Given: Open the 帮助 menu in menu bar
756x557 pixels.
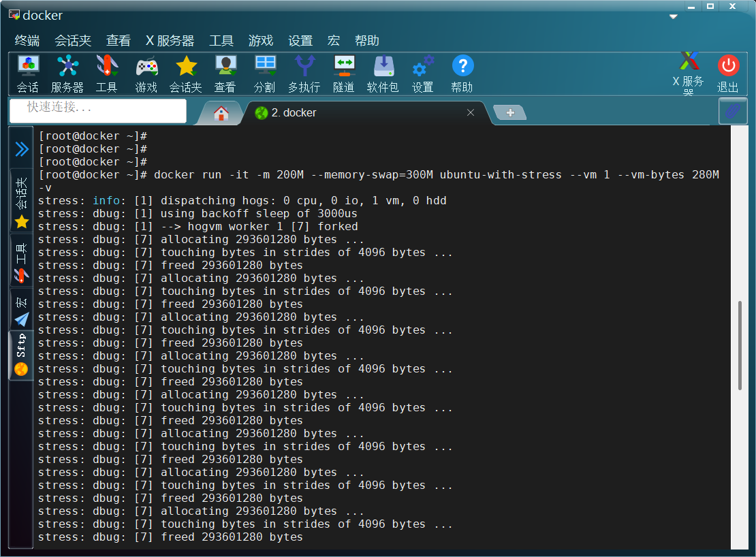Looking at the screenshot, I should tap(367, 40).
